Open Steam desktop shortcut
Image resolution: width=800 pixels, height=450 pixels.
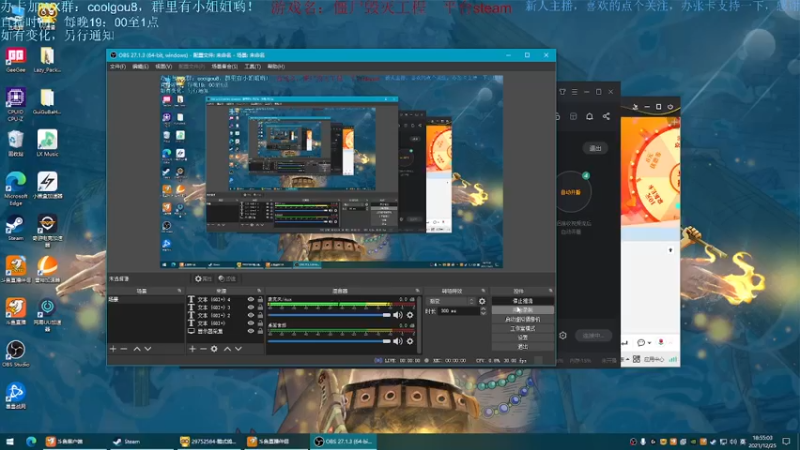click(15, 228)
